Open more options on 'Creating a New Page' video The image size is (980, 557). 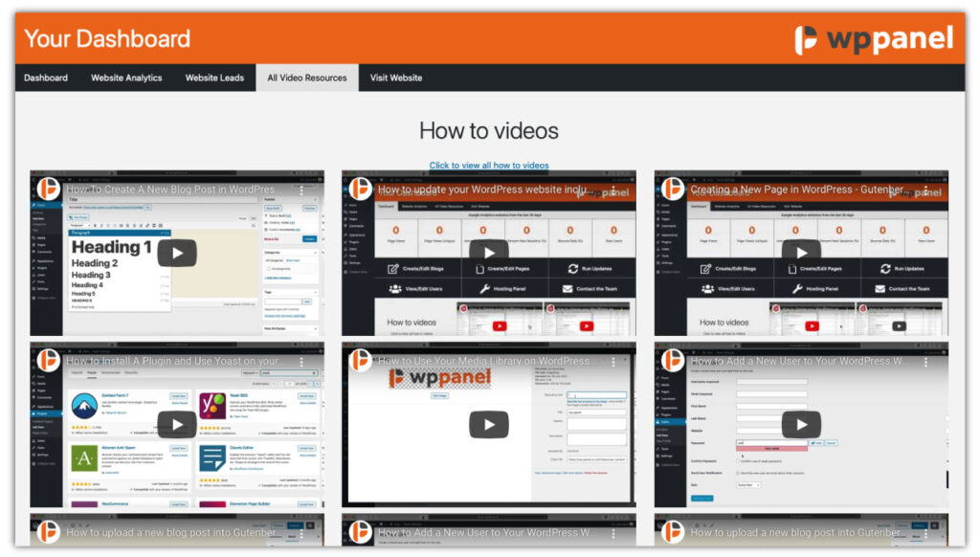[925, 189]
